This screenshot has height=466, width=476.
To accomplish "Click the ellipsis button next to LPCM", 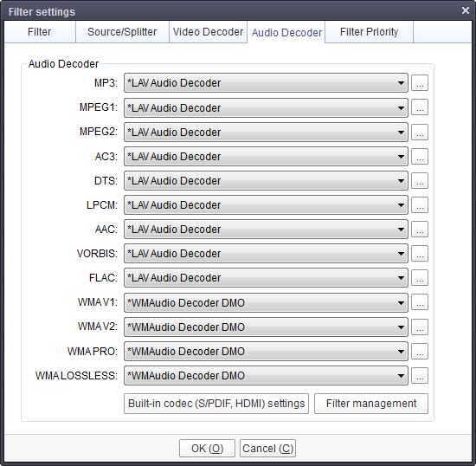I will (x=420, y=204).
